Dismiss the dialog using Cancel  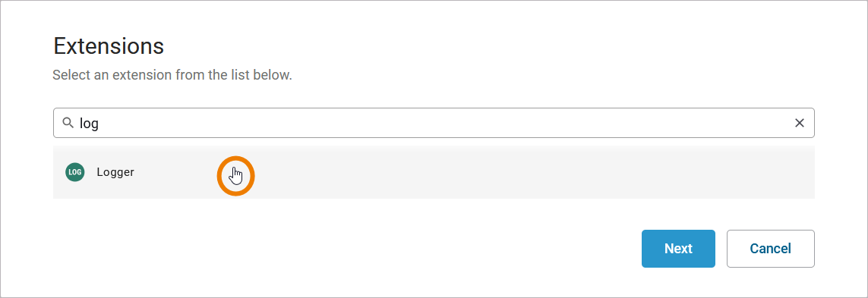coord(770,249)
